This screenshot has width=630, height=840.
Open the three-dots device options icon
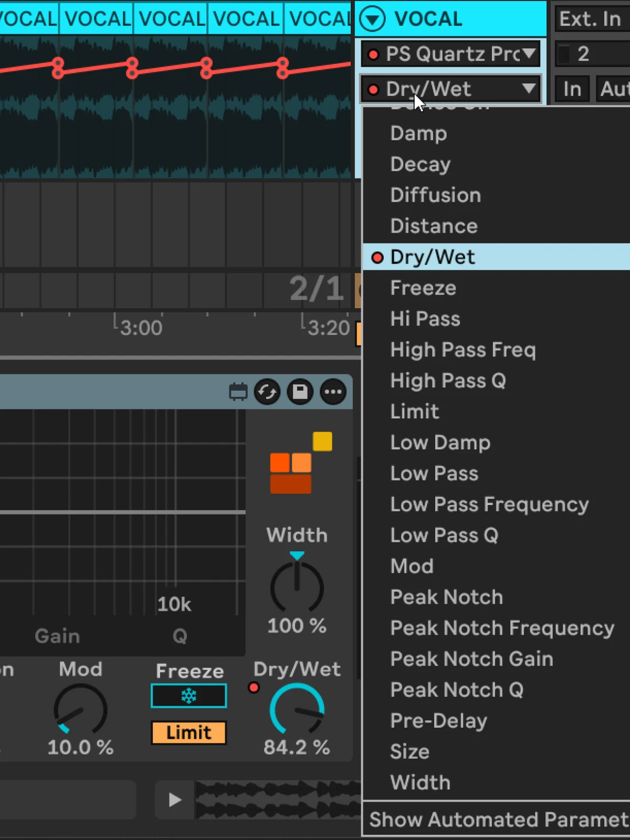pyautogui.click(x=333, y=392)
